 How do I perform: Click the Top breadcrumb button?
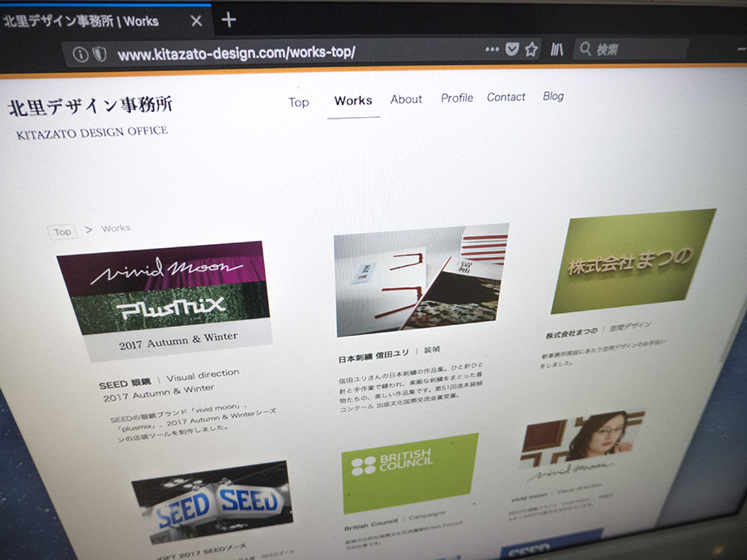62,232
